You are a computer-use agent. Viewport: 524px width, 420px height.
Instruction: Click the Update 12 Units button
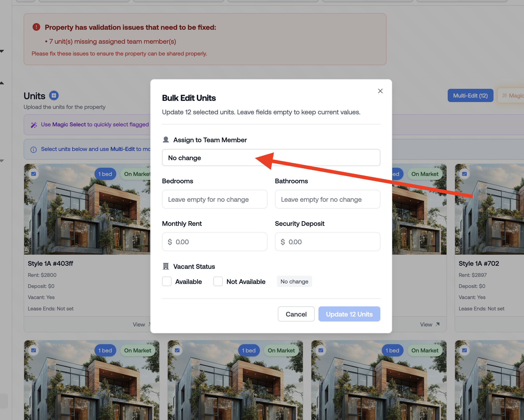pyautogui.click(x=349, y=314)
